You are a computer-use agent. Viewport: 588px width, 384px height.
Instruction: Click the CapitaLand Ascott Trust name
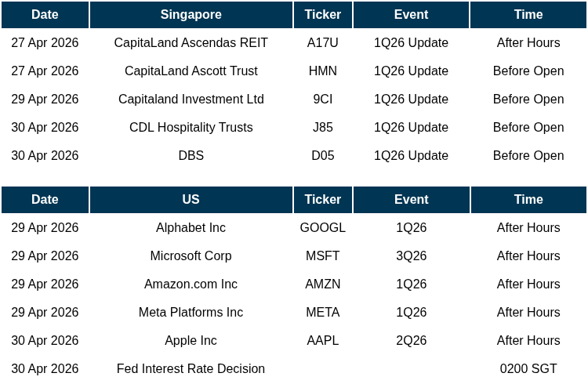tap(191, 71)
